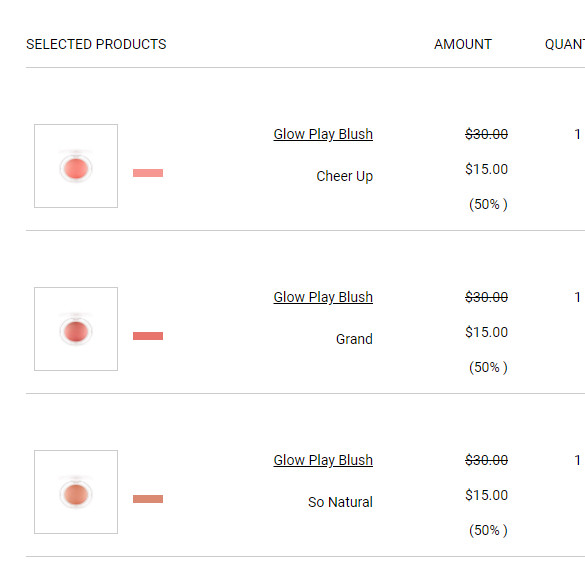Image resolution: width=585 pixels, height=584 pixels.
Task: Click the partially visible QUANTITY column header
Action: pos(565,44)
